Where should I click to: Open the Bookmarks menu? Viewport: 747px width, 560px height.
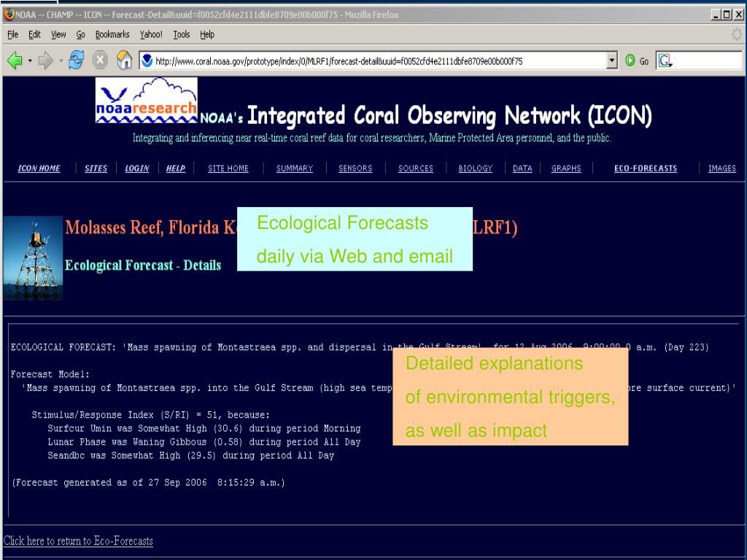[x=112, y=34]
